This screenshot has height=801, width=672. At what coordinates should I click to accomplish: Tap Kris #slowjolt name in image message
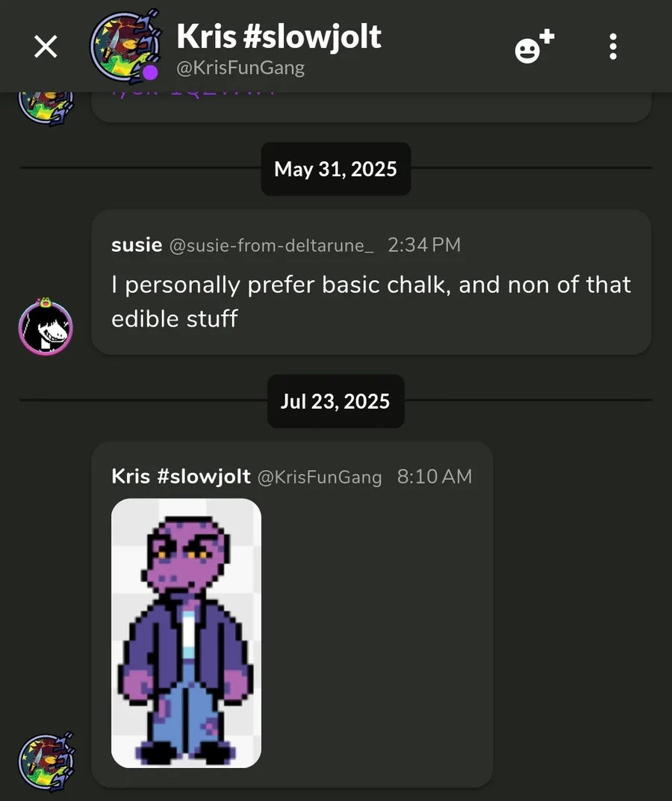pyautogui.click(x=181, y=477)
